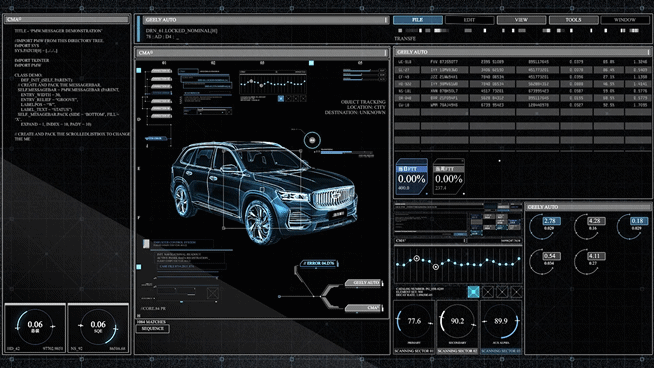Click the 89.9 scanning sector gauge

coord(501,321)
